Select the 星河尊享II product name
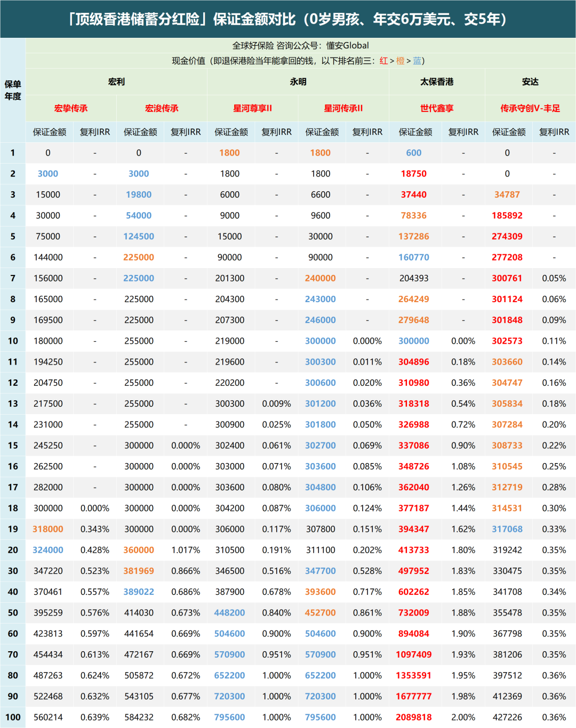576x728 pixels. point(252,108)
